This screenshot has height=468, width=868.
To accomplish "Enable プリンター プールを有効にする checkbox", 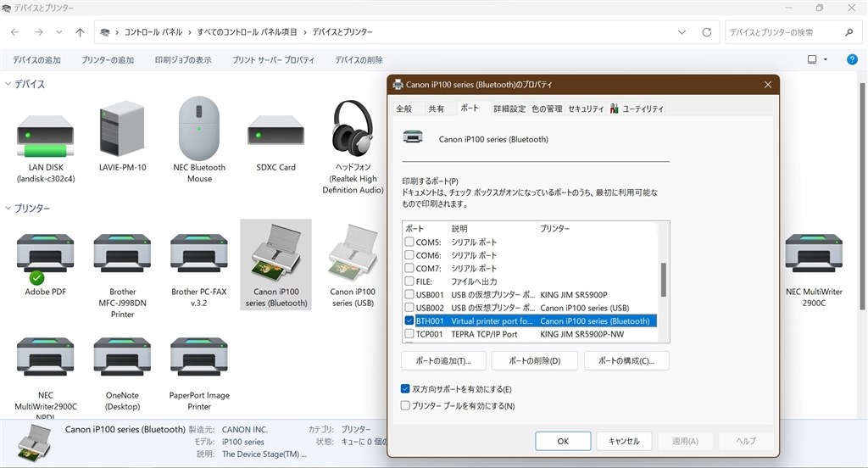I will click(405, 405).
